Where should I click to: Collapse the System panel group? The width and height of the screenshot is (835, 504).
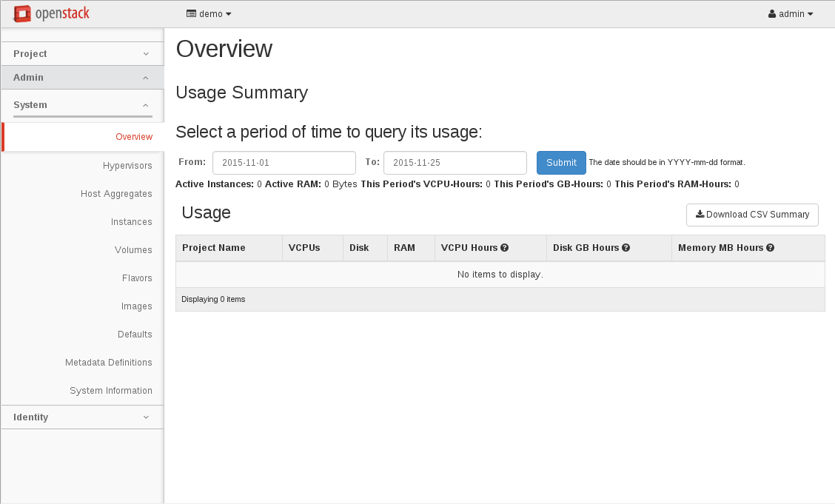pyautogui.click(x=81, y=105)
